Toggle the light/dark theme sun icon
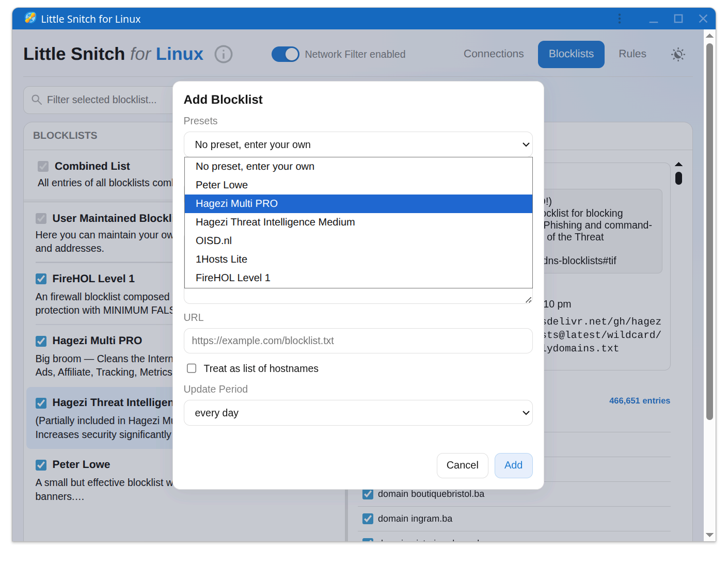 678,54
